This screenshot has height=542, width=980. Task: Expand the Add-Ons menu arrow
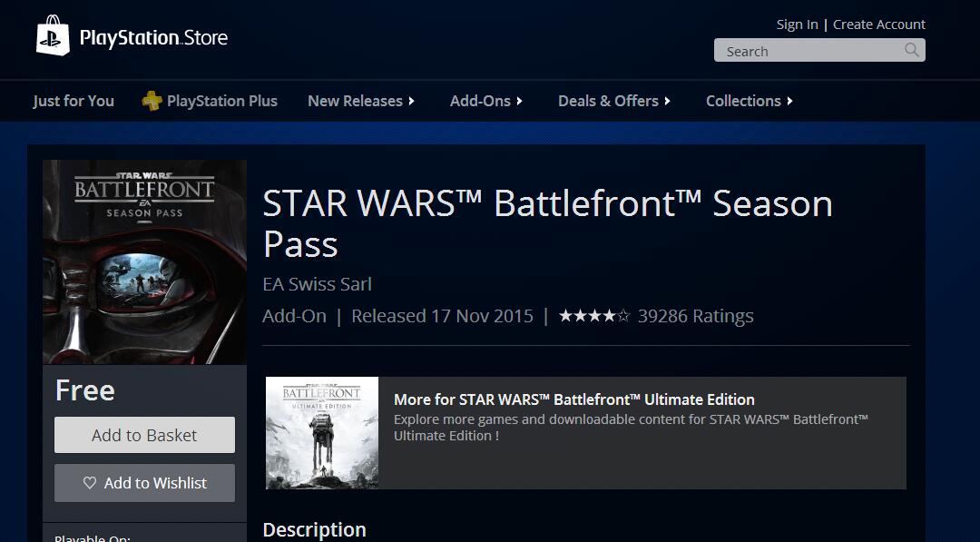(519, 102)
